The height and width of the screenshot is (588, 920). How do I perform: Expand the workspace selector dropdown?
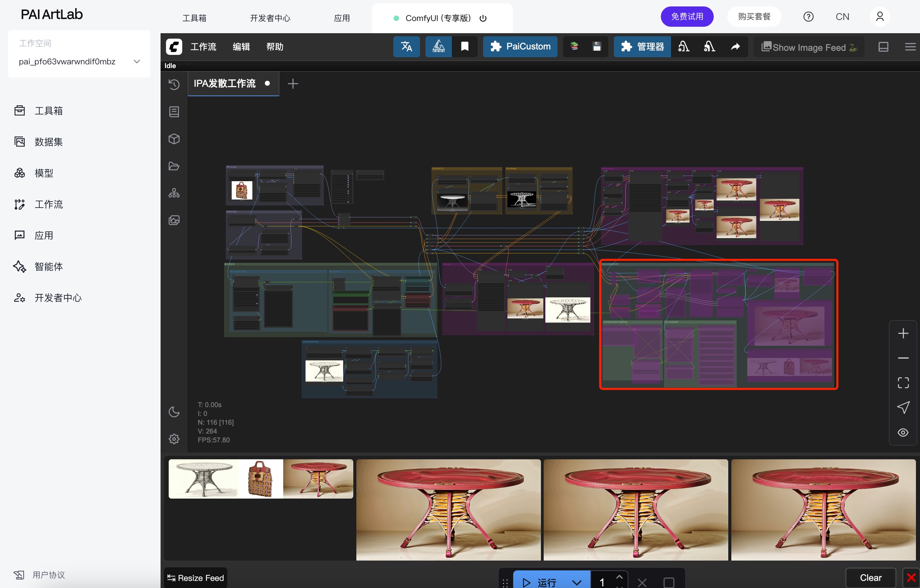tap(137, 62)
